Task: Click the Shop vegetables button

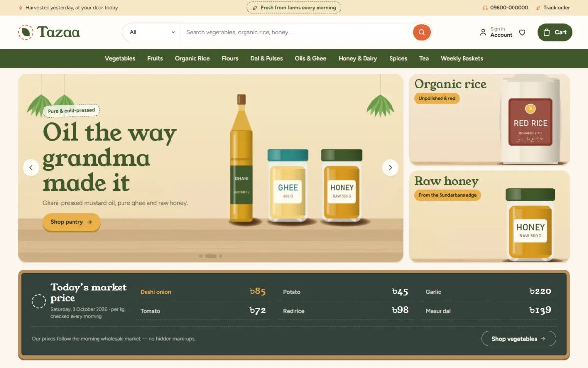Action: 518,339
